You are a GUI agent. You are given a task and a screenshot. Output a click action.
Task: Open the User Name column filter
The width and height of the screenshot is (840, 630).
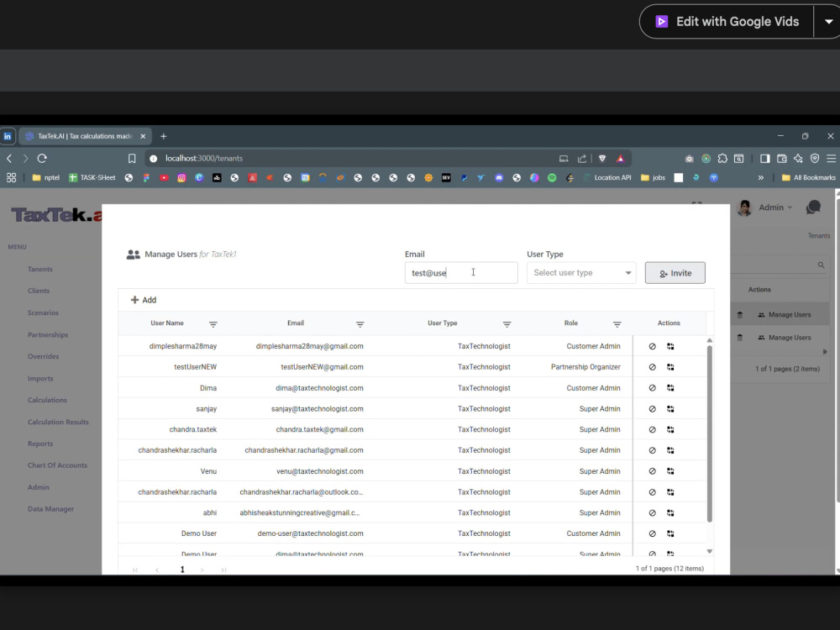pyautogui.click(x=213, y=324)
